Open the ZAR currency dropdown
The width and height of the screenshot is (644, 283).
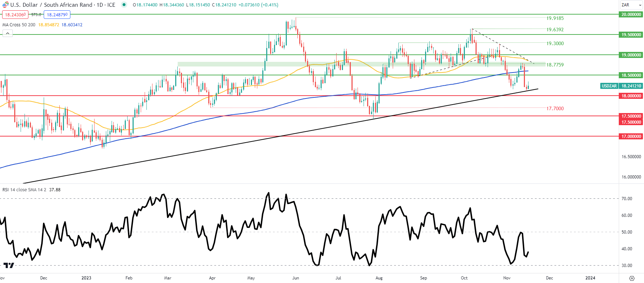632,5
